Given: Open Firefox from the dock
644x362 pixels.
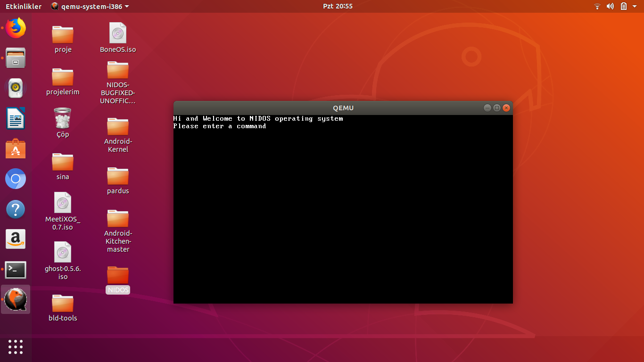Looking at the screenshot, I should tap(16, 28).
